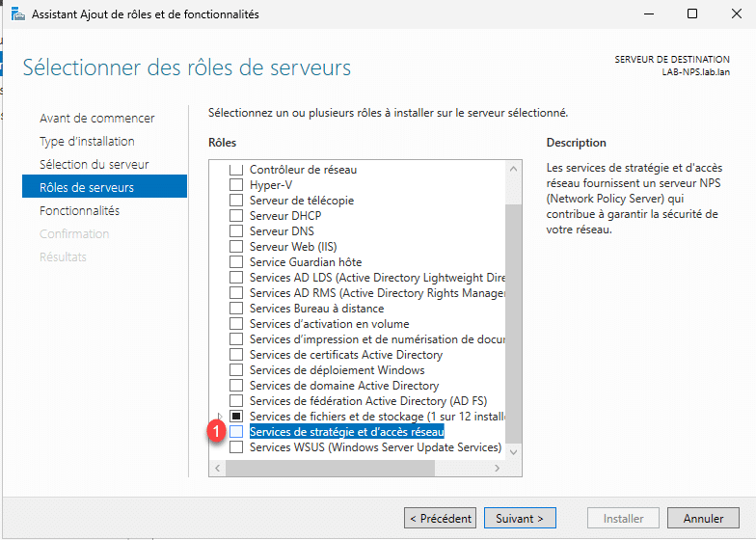Click the red step 1 marker badge
This screenshot has height=540, width=756.
pos(218,431)
